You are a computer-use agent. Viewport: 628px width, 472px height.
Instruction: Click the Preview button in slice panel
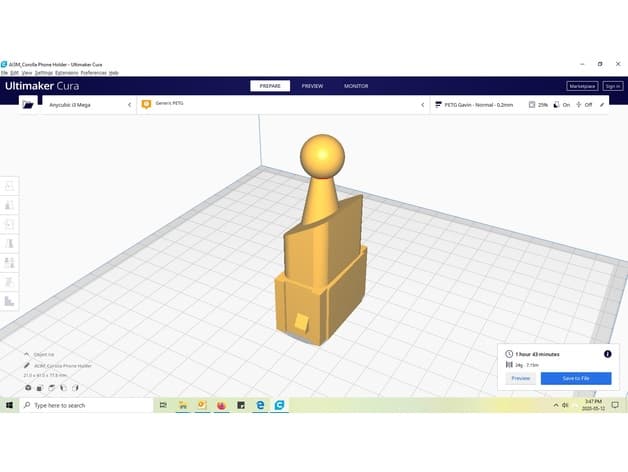[x=521, y=378]
